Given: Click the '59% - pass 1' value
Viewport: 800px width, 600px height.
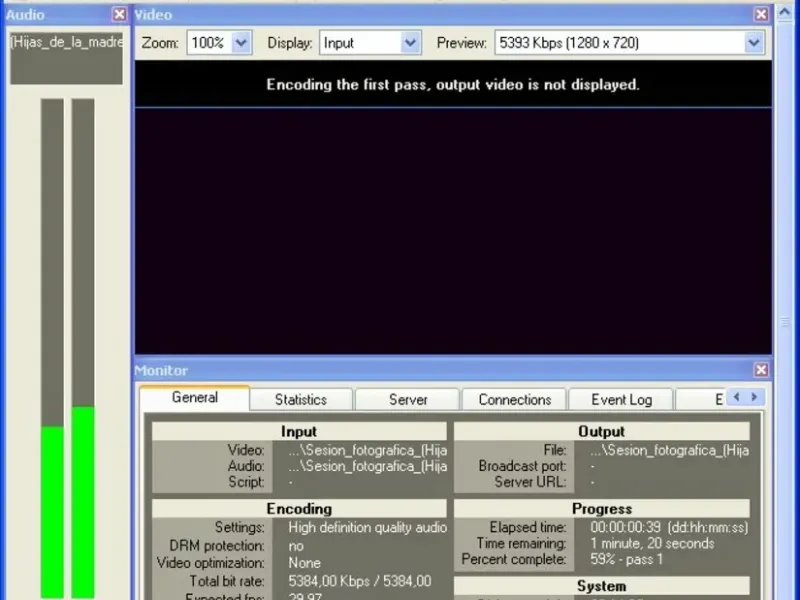Looking at the screenshot, I should point(627,559).
